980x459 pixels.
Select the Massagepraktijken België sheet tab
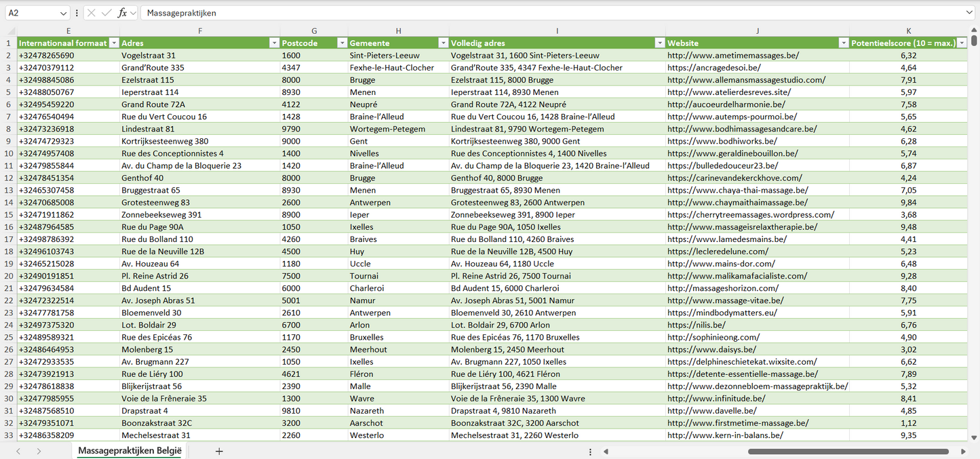tap(130, 452)
